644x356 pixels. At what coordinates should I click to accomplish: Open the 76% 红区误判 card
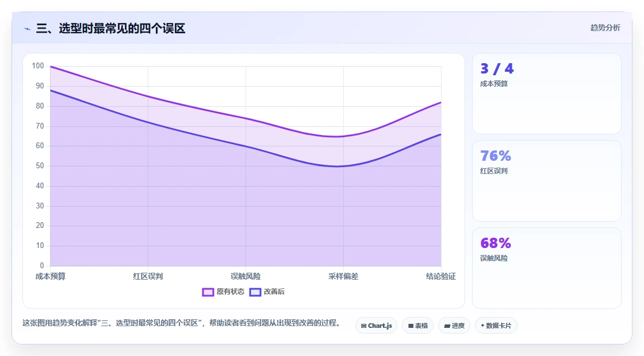coord(547,181)
